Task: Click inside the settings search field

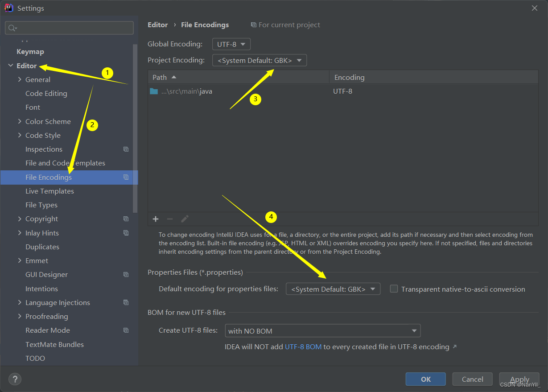Action: pos(69,28)
